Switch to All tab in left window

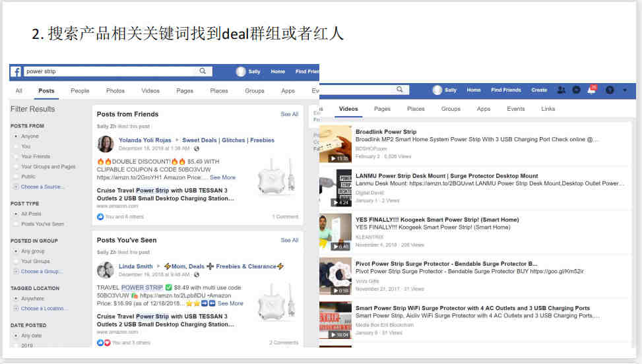coord(19,91)
